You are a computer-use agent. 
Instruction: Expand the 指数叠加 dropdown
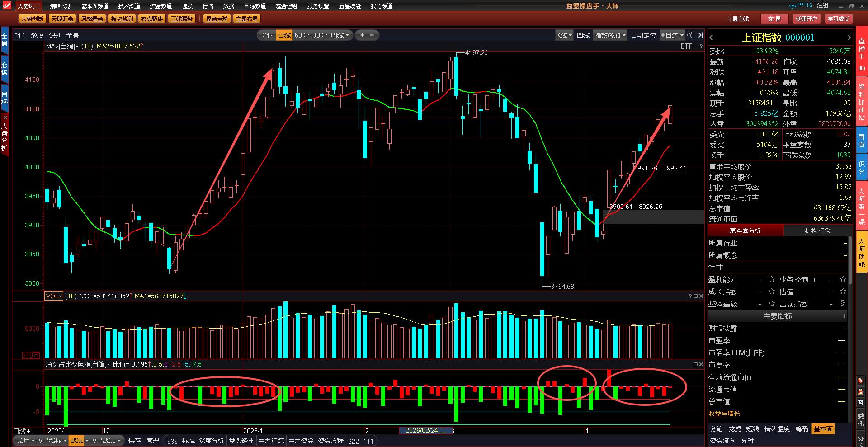(610, 35)
